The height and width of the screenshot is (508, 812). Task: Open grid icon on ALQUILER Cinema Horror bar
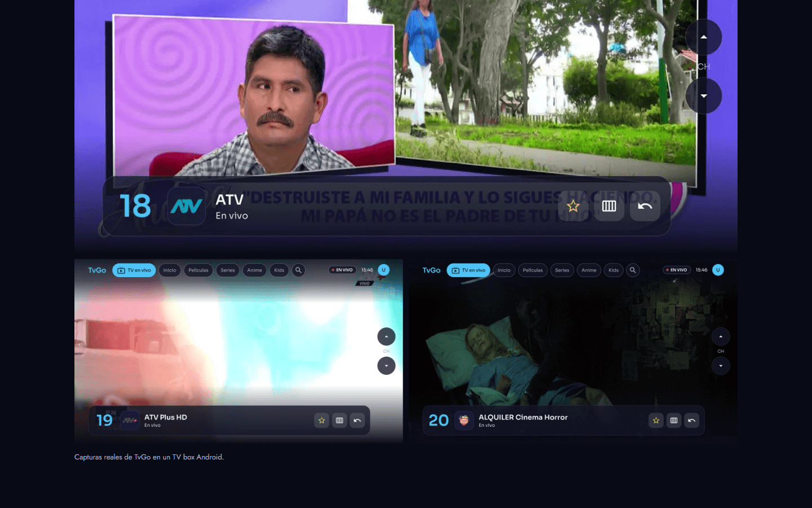coord(674,421)
